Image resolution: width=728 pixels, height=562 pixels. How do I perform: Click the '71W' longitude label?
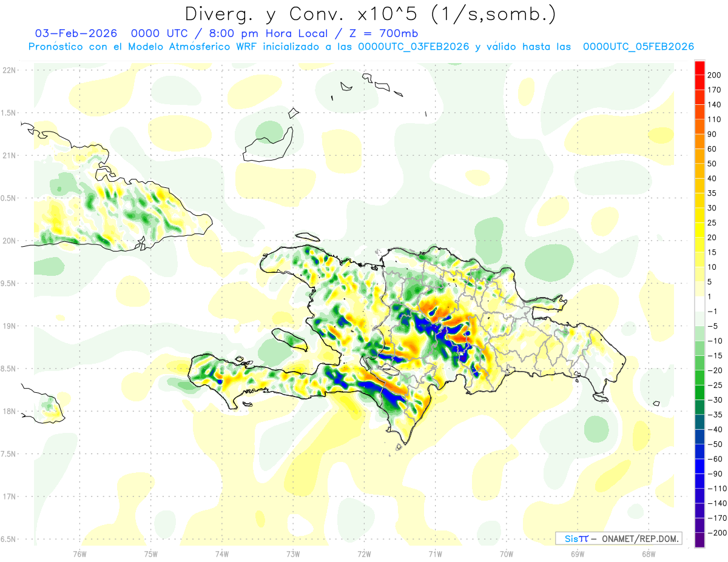coord(435,554)
